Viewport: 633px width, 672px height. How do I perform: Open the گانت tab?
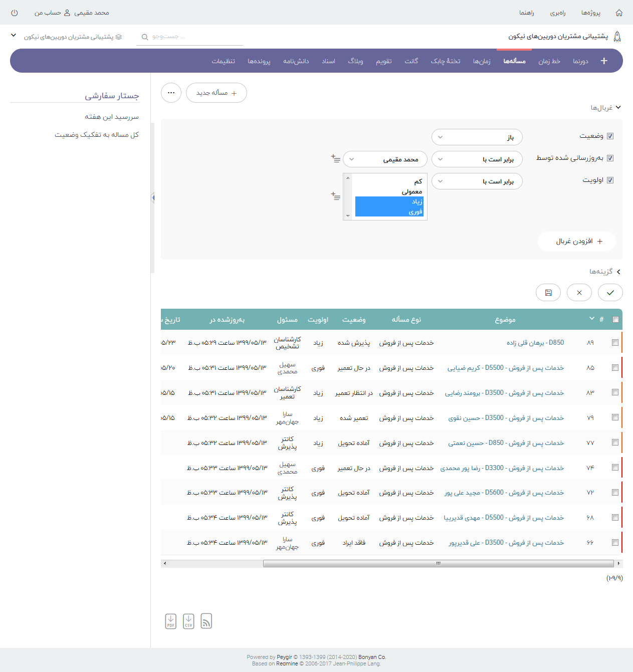(411, 61)
